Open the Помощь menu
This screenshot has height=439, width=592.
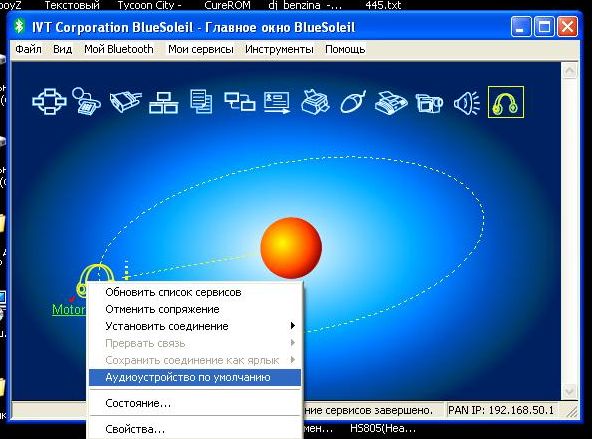(345, 49)
